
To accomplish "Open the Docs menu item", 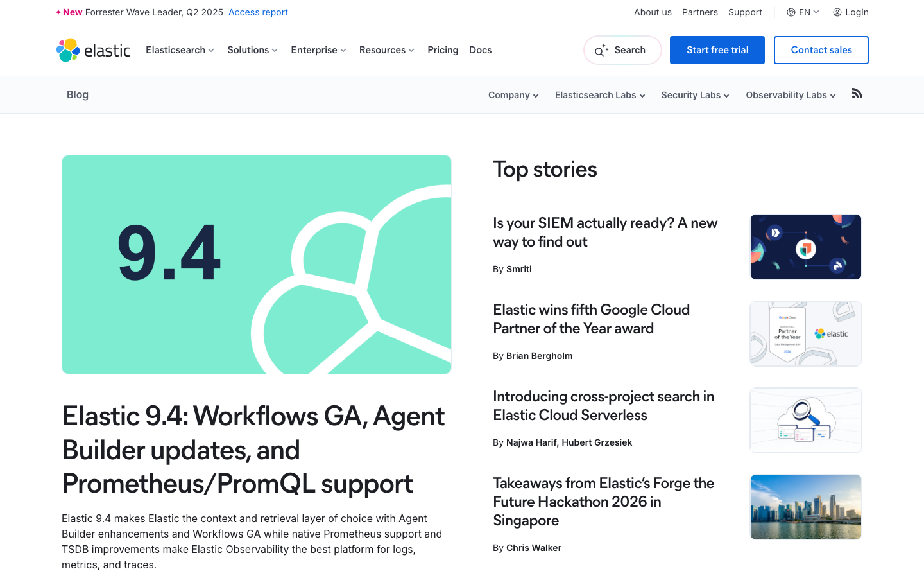I will coord(481,50).
